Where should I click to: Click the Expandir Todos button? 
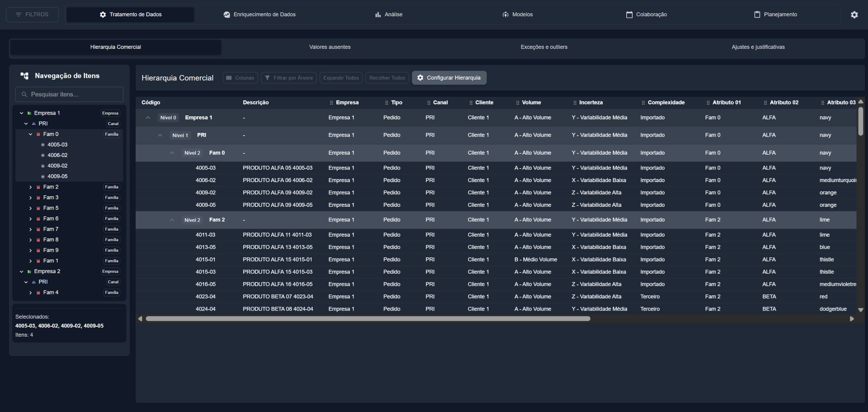coord(341,78)
